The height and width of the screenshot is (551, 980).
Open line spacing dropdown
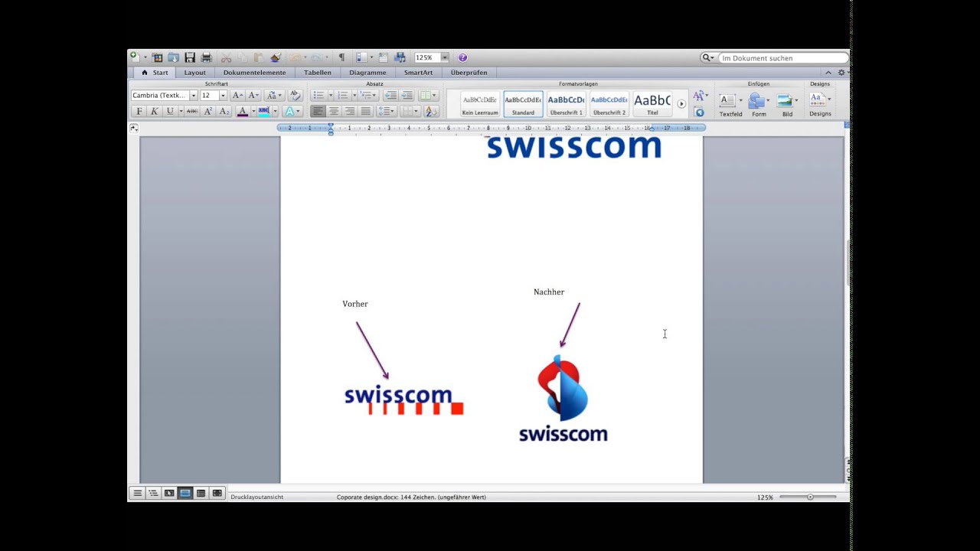coord(386,111)
